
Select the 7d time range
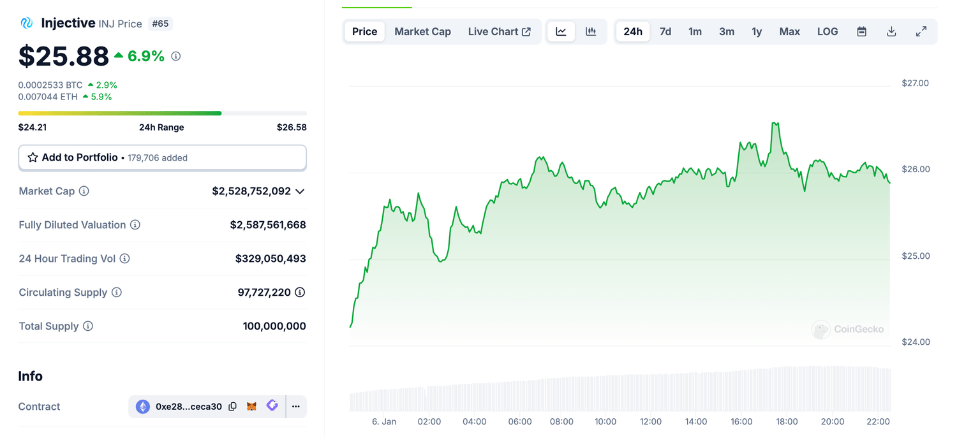665,31
